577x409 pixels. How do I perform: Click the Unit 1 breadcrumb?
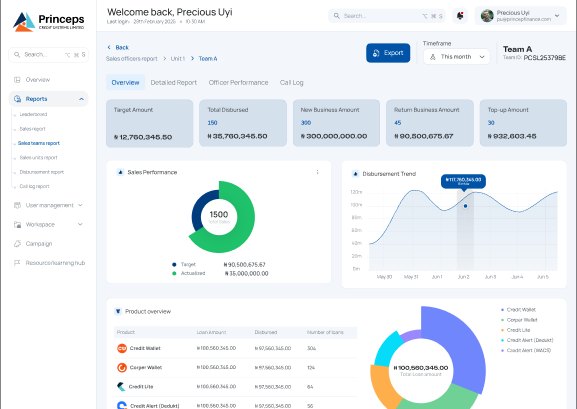click(x=178, y=59)
